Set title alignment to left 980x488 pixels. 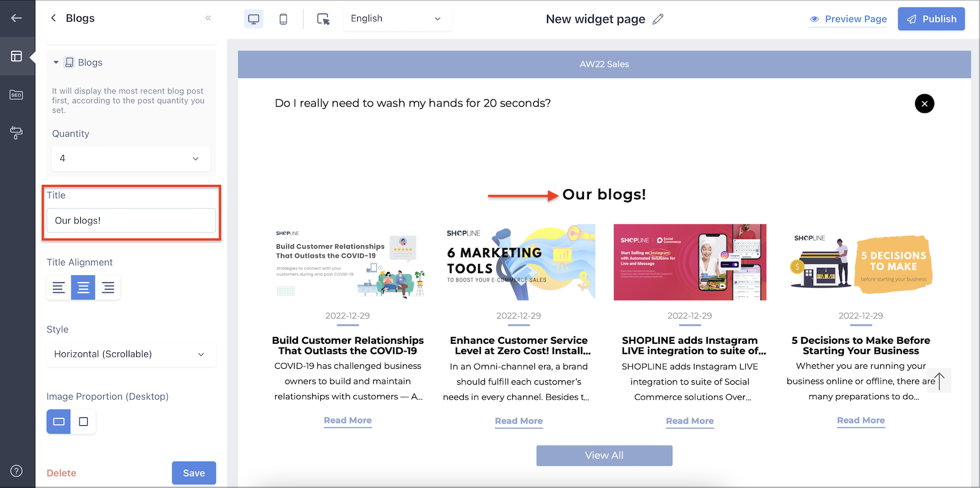59,287
